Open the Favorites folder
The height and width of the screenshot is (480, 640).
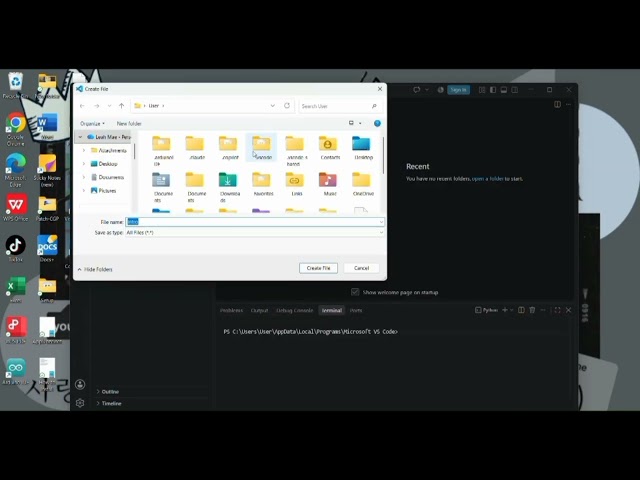click(x=262, y=184)
